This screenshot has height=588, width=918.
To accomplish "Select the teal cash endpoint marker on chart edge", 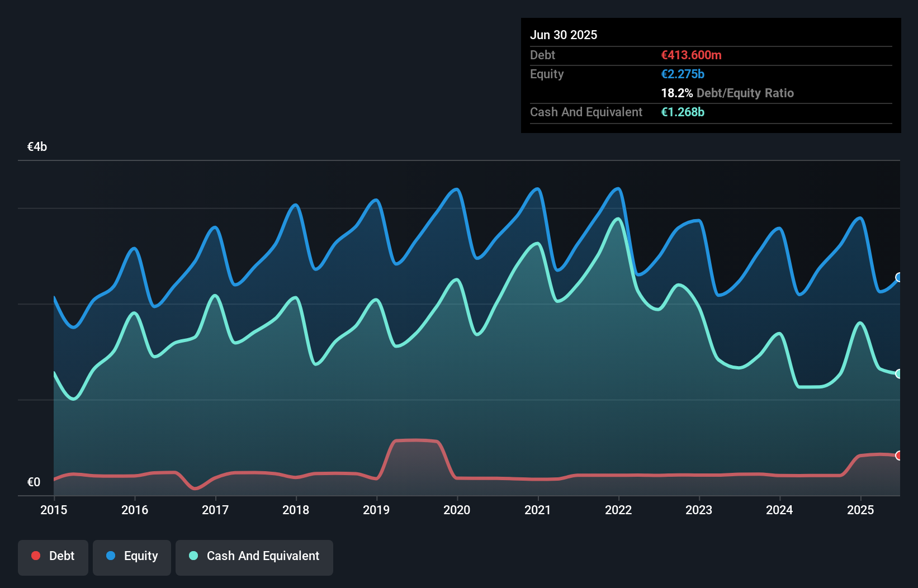I will [899, 373].
